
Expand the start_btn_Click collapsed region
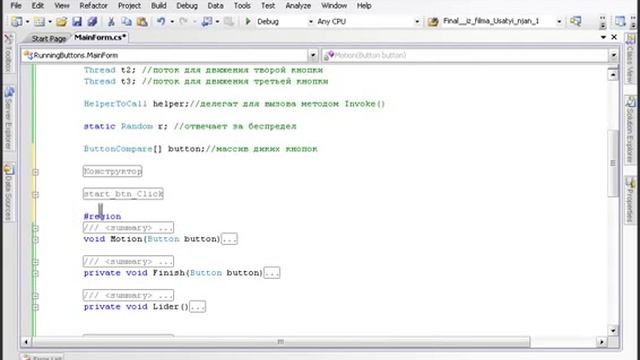click(x=36, y=195)
